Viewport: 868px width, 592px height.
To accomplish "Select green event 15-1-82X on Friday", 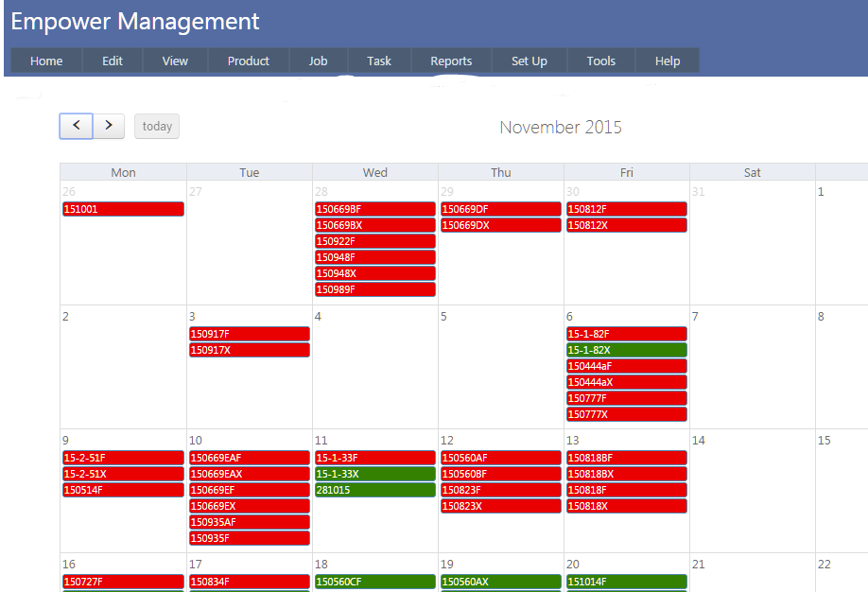I will [x=626, y=350].
